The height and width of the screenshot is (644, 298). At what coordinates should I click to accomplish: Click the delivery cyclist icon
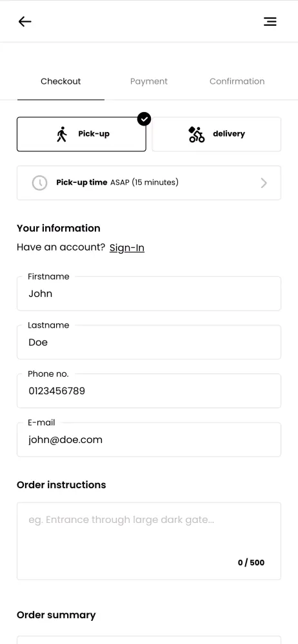pyautogui.click(x=196, y=135)
